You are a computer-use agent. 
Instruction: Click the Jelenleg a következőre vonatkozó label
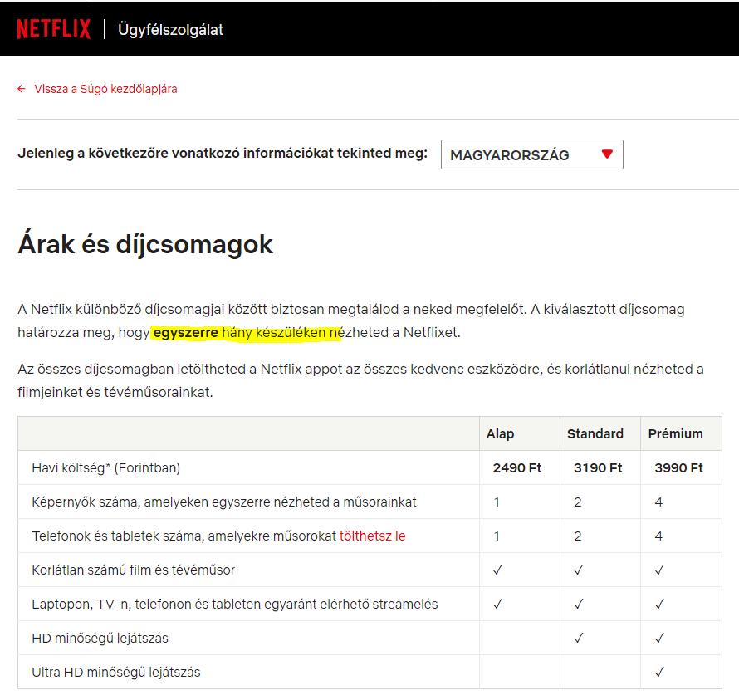click(x=223, y=153)
